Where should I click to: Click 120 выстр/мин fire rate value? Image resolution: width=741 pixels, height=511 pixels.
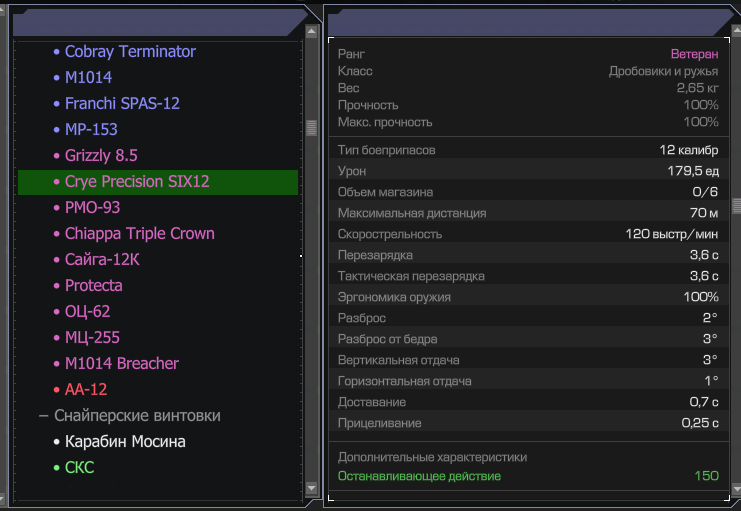point(672,234)
